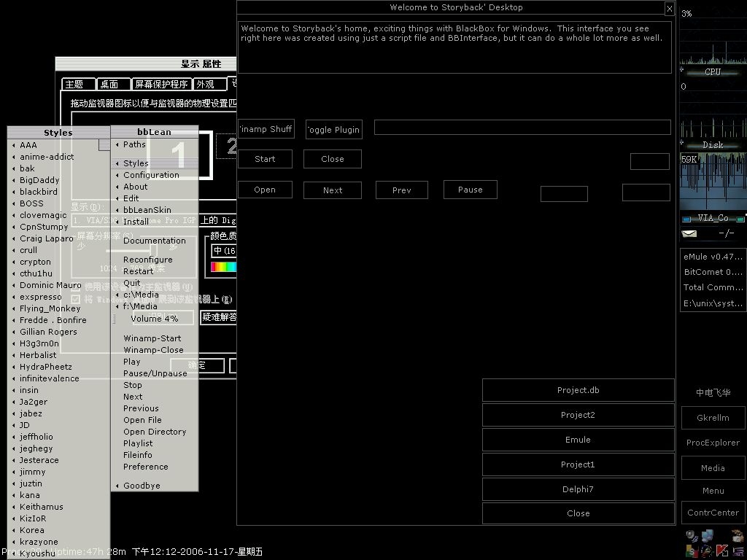The height and width of the screenshot is (560, 747).
Task: Click the Project2 button
Action: 578,415
